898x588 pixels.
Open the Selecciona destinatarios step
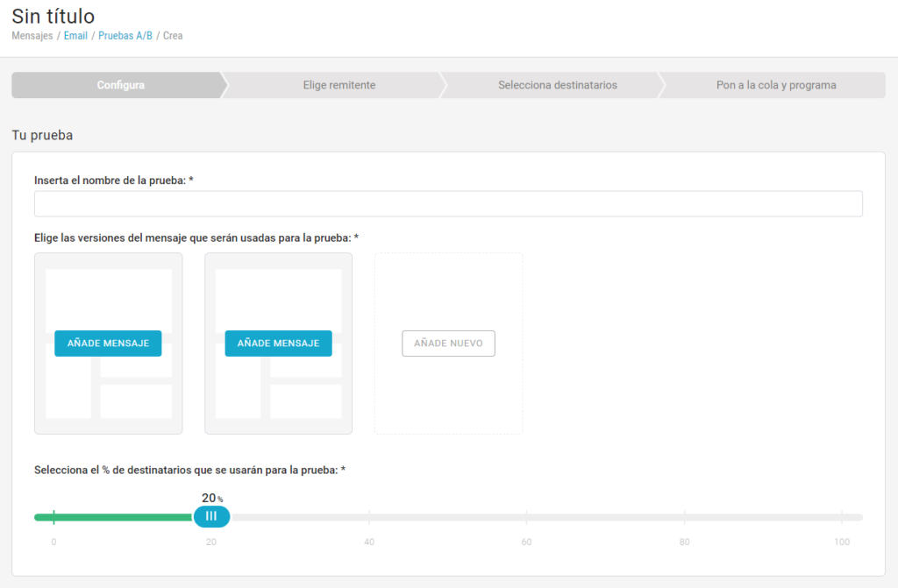coord(557,85)
